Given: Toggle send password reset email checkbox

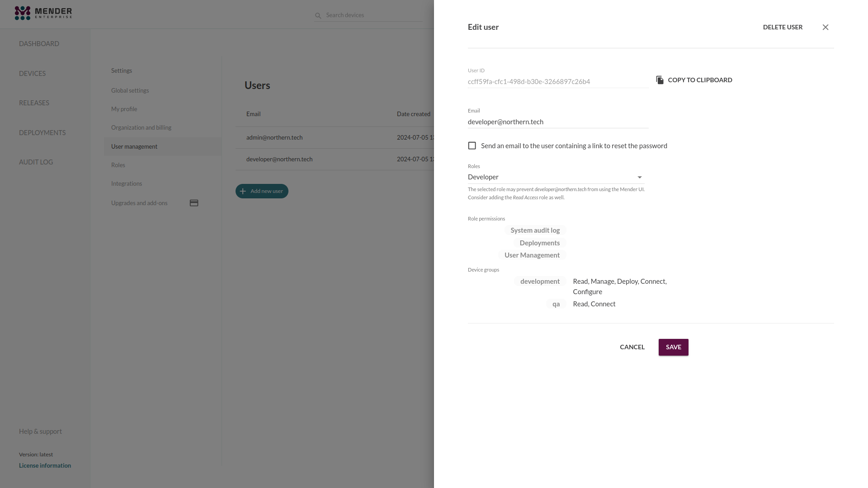Looking at the screenshot, I should [x=472, y=145].
